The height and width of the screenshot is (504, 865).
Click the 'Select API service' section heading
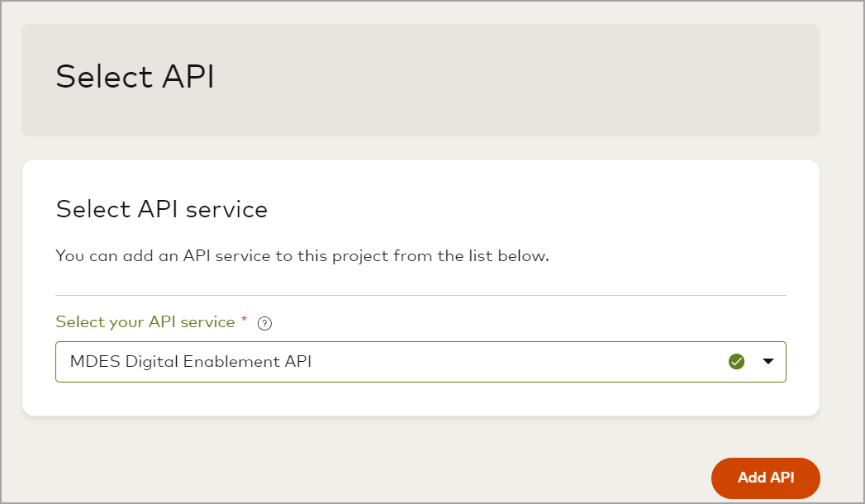pyautogui.click(x=162, y=210)
